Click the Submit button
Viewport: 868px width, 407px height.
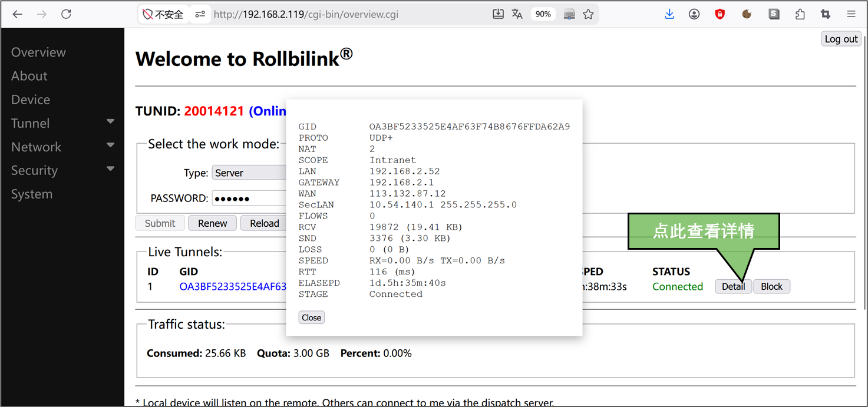(160, 223)
